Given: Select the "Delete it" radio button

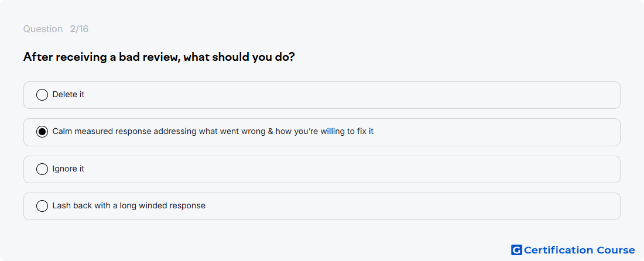Looking at the screenshot, I should point(42,95).
